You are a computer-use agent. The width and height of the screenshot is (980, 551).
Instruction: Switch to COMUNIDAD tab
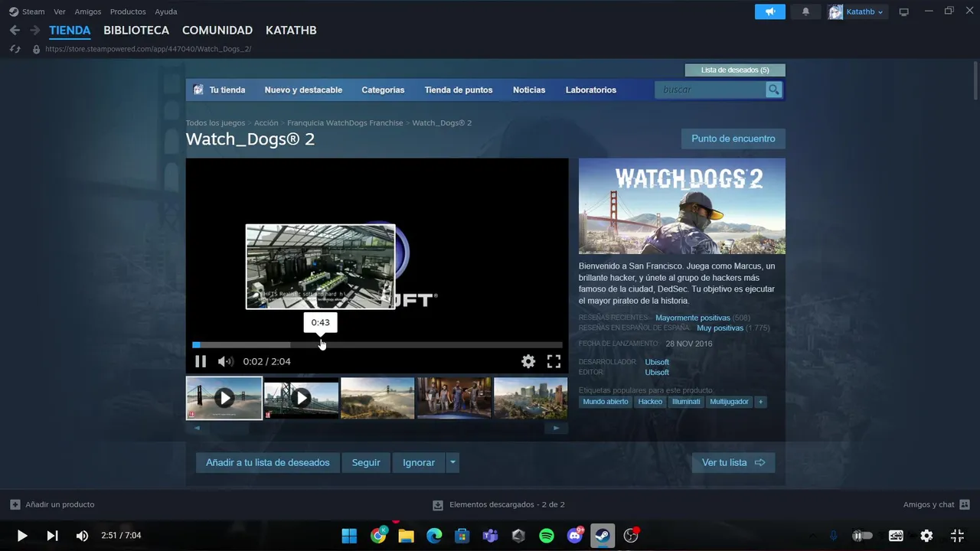point(217,30)
